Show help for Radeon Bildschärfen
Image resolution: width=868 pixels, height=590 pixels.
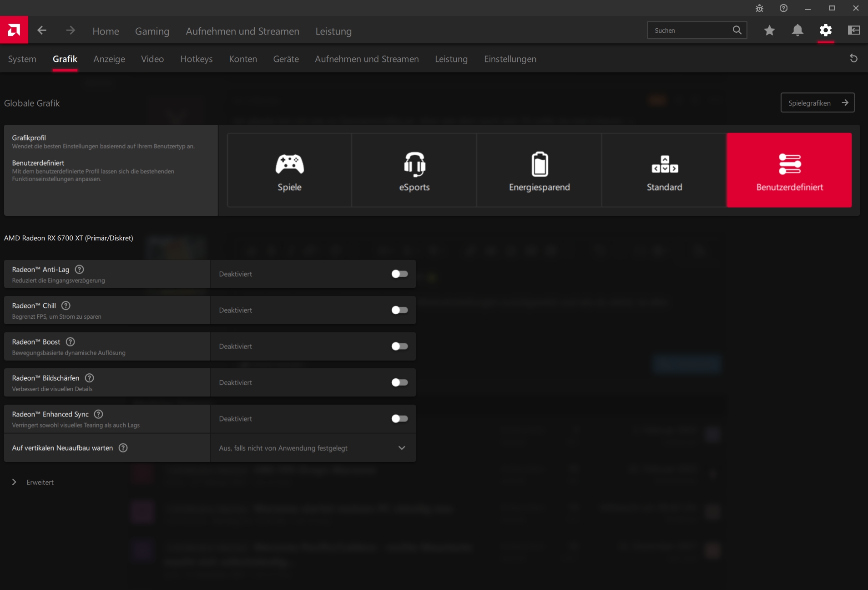pos(90,378)
